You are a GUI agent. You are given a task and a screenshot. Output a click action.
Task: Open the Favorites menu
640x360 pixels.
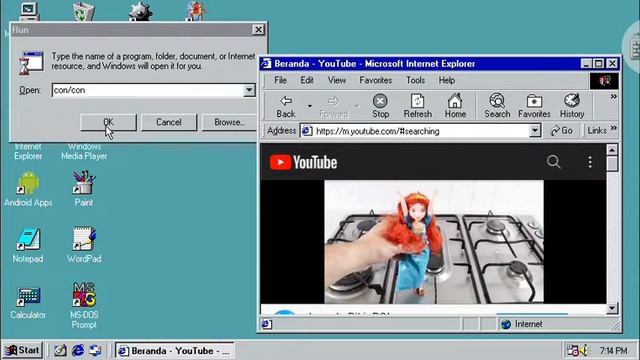tap(376, 80)
